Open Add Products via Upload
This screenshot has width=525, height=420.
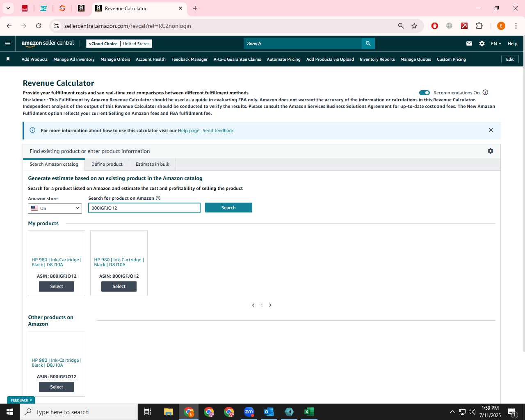click(330, 59)
